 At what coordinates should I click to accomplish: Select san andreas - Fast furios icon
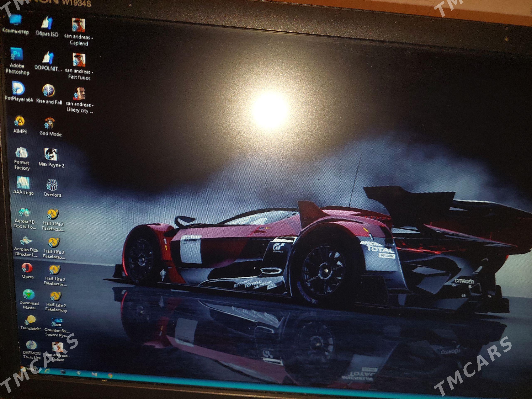[x=79, y=67]
